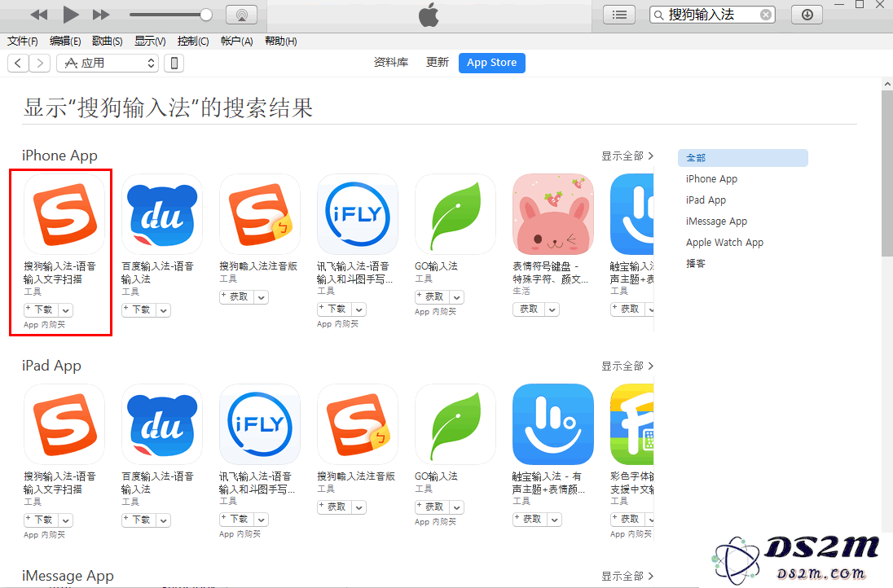Expand options beside iPad GO输入法 获取

pyautogui.click(x=457, y=507)
